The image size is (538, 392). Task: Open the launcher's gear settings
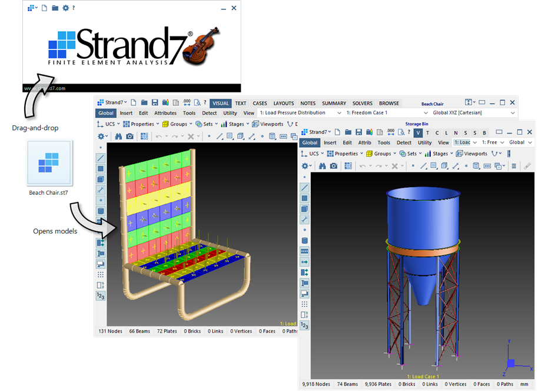[65, 8]
